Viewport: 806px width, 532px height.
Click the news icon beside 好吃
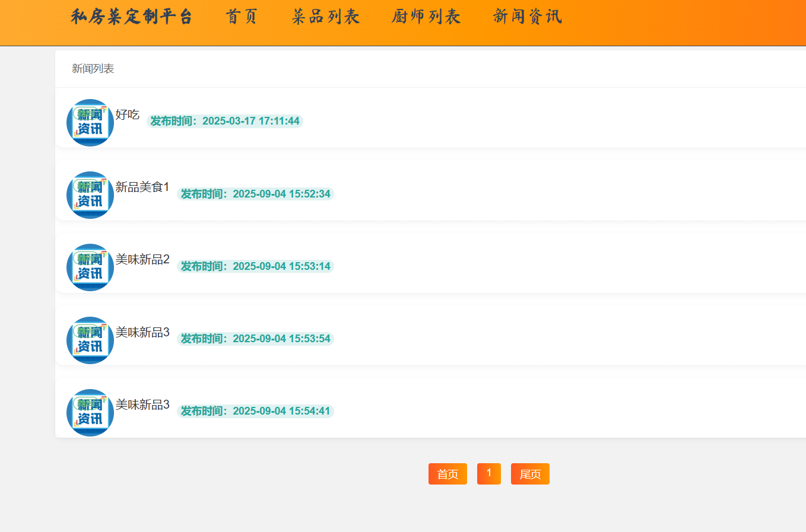point(90,123)
